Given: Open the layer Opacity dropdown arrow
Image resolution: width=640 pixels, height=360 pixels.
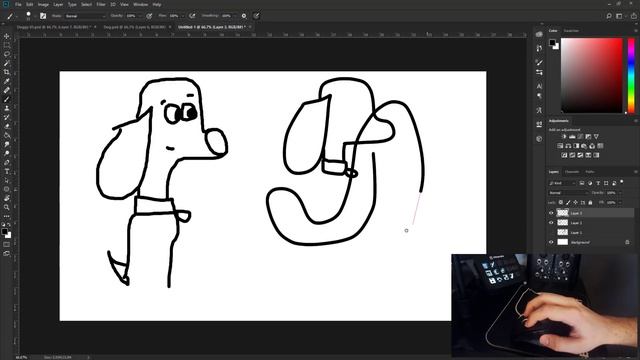Looking at the screenshot, I should pyautogui.click(x=620, y=193).
